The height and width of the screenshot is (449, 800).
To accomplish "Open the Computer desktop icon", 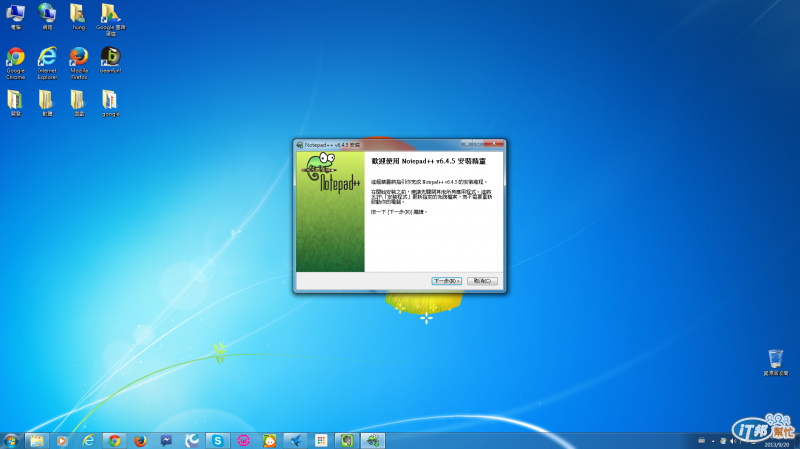I will tap(15, 17).
